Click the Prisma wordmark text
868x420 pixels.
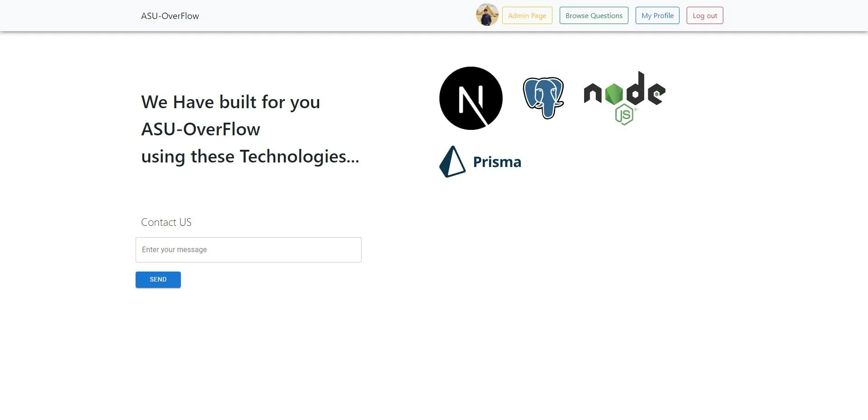pos(497,162)
